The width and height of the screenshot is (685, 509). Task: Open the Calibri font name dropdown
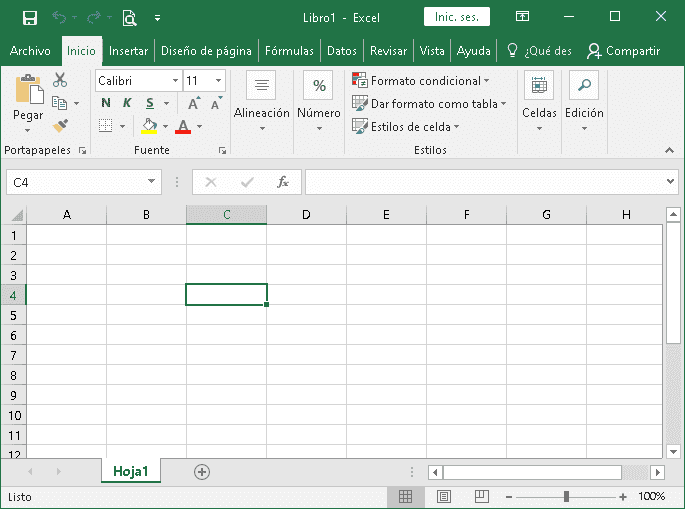coord(175,81)
